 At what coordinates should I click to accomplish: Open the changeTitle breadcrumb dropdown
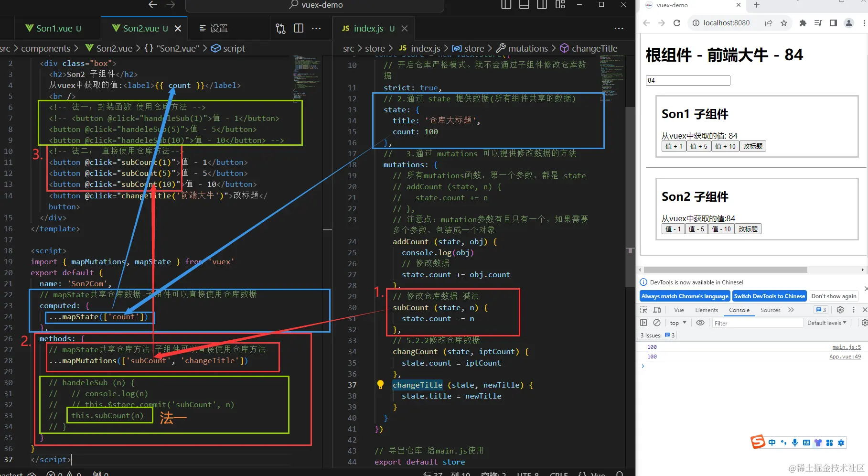589,48
